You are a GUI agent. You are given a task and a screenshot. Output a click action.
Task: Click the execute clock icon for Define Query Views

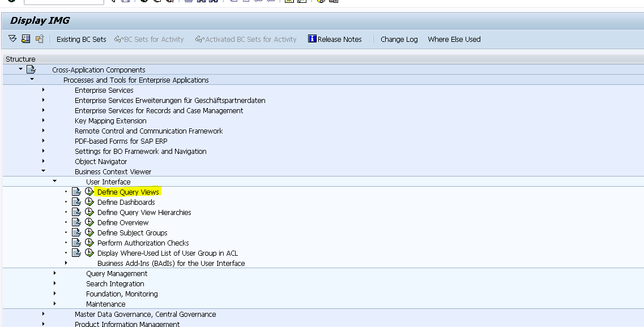point(89,192)
